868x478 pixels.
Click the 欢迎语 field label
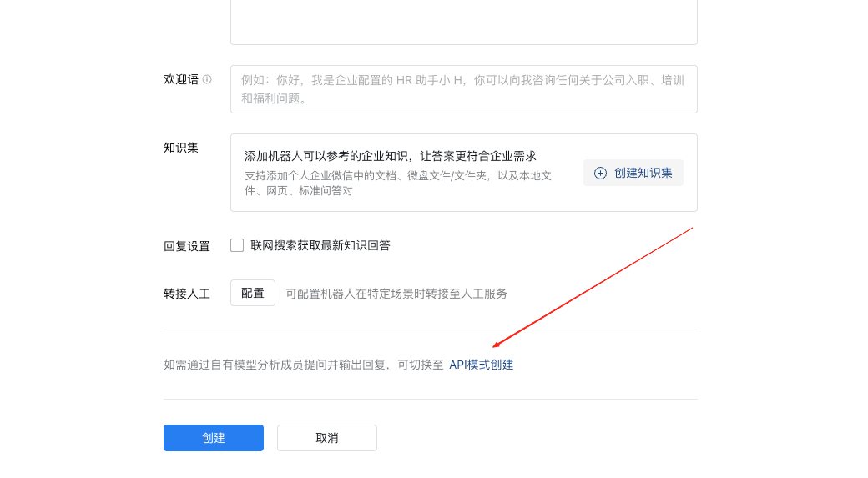pos(181,79)
